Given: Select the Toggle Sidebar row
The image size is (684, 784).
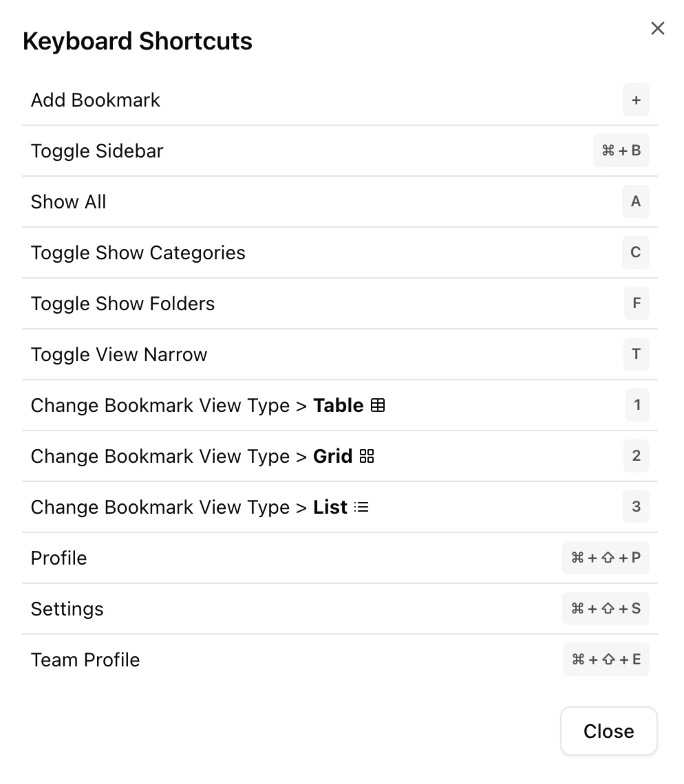Looking at the screenshot, I should coord(340,151).
